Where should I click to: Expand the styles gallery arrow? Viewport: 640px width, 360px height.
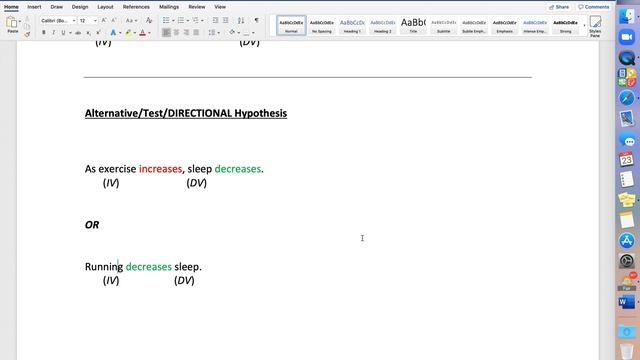(x=584, y=25)
